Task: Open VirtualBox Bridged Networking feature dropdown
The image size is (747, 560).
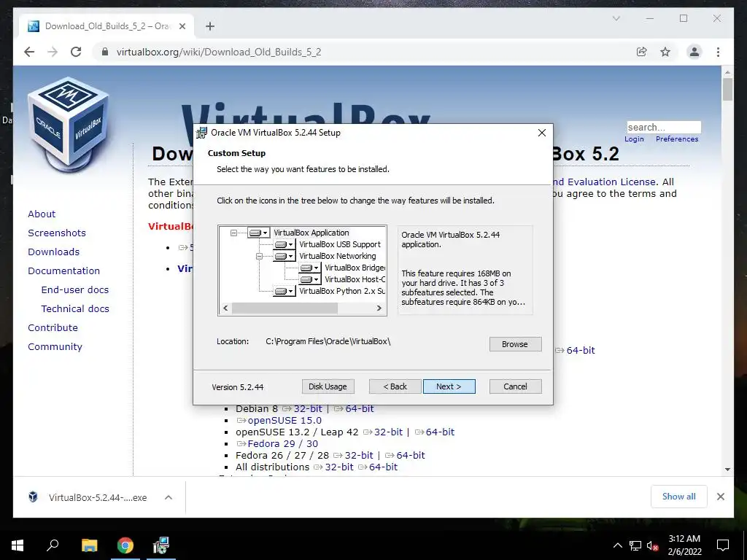Action: point(309,268)
